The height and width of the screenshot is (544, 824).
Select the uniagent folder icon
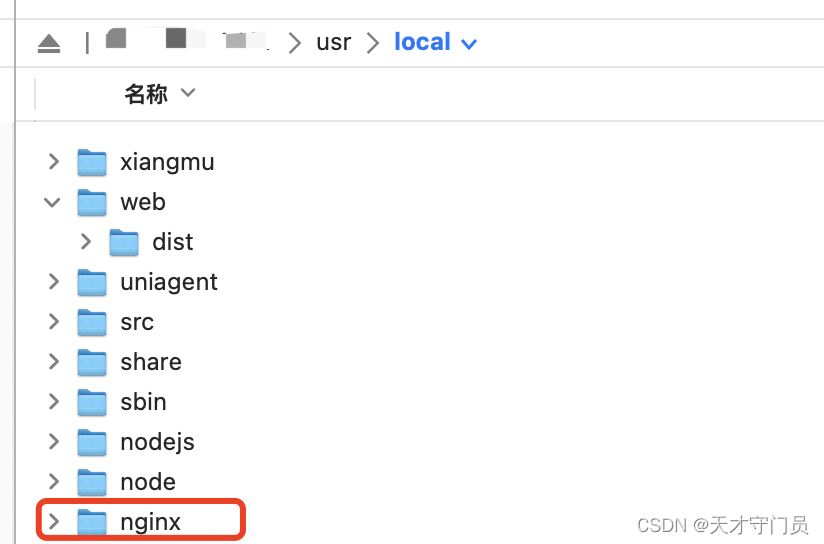point(92,282)
